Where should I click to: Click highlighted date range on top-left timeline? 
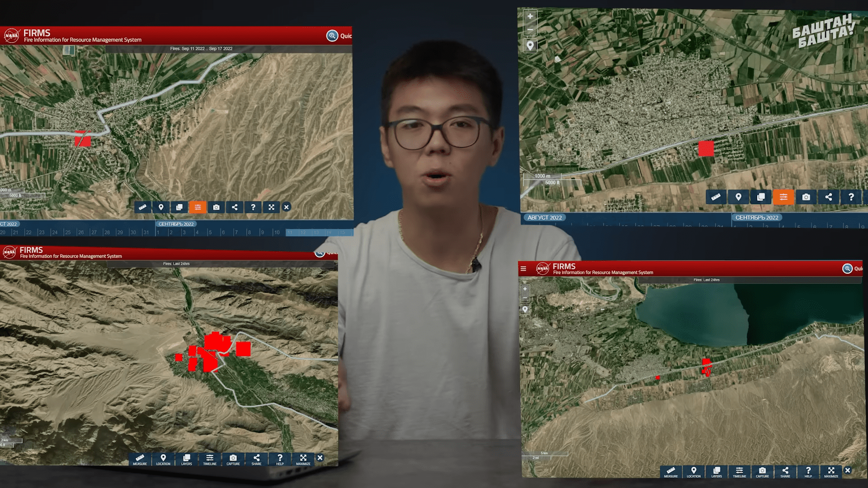click(319, 232)
